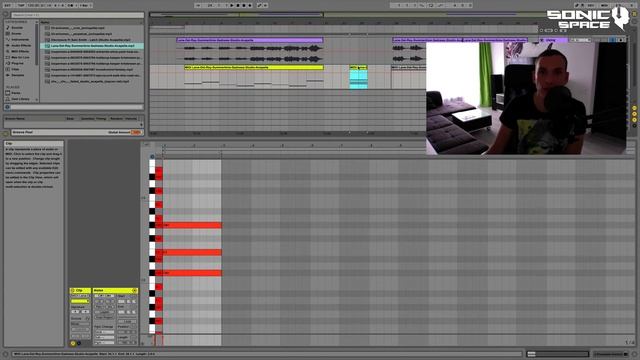The image size is (640, 360).
Task: Show Clip box via yellow circle icon
Action: tap(73, 343)
